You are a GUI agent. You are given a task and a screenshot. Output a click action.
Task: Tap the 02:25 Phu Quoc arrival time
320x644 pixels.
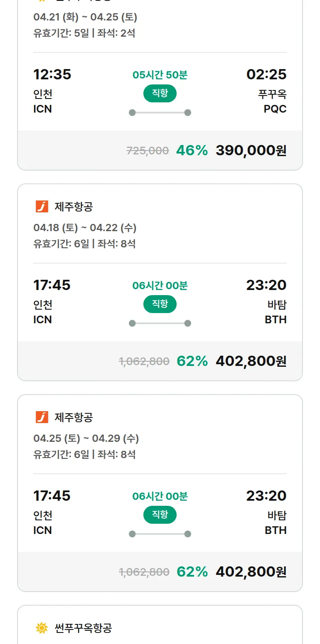(x=266, y=75)
